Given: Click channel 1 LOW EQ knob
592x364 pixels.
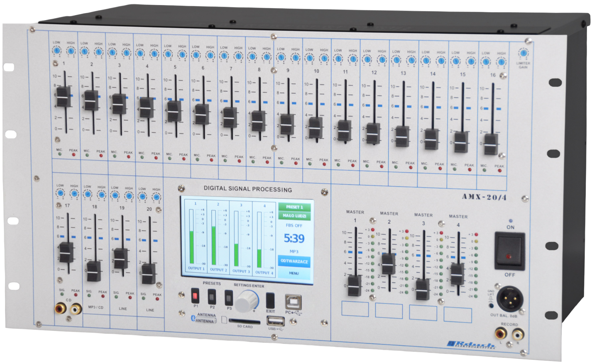Looking at the screenshot, I should pos(57,50).
